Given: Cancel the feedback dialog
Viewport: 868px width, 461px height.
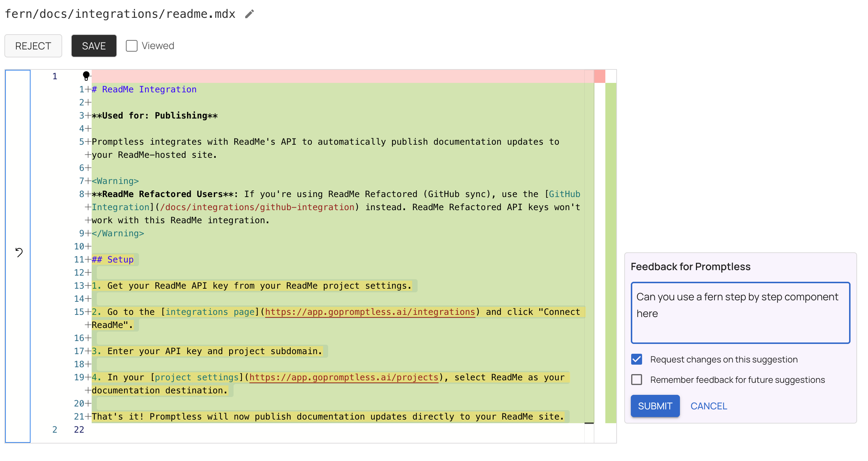Looking at the screenshot, I should tap(708, 406).
